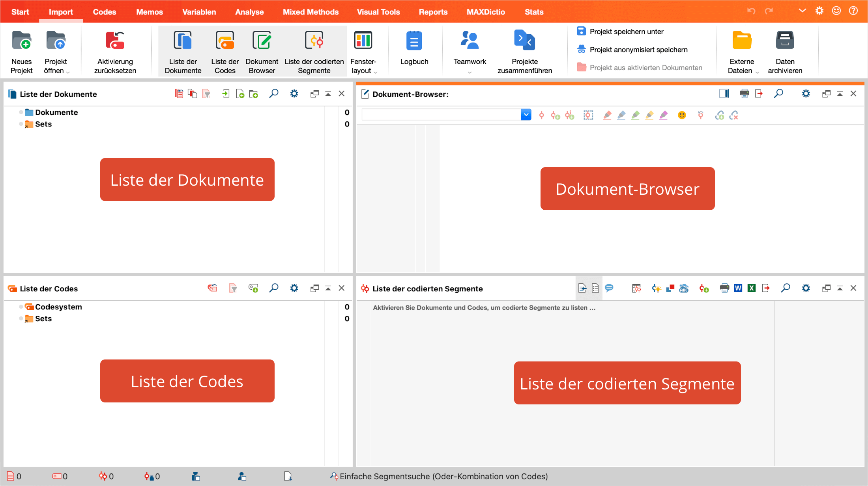Reset activations in Liste der Dokumente panel
868x486 pixels.
point(179,93)
